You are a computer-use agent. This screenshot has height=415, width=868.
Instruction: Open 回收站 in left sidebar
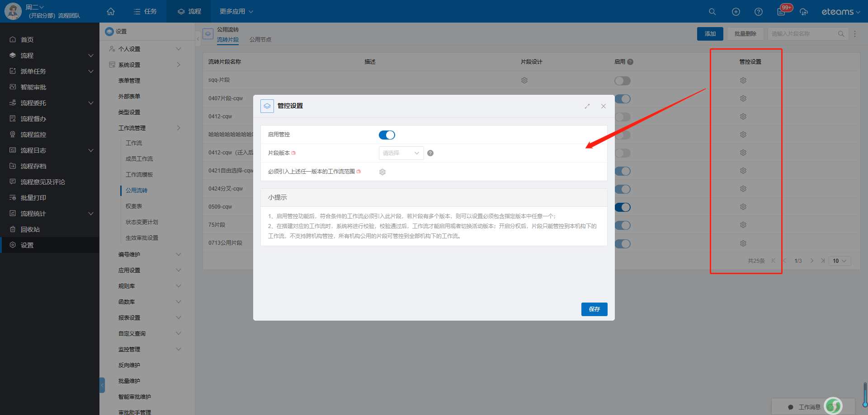[30, 229]
